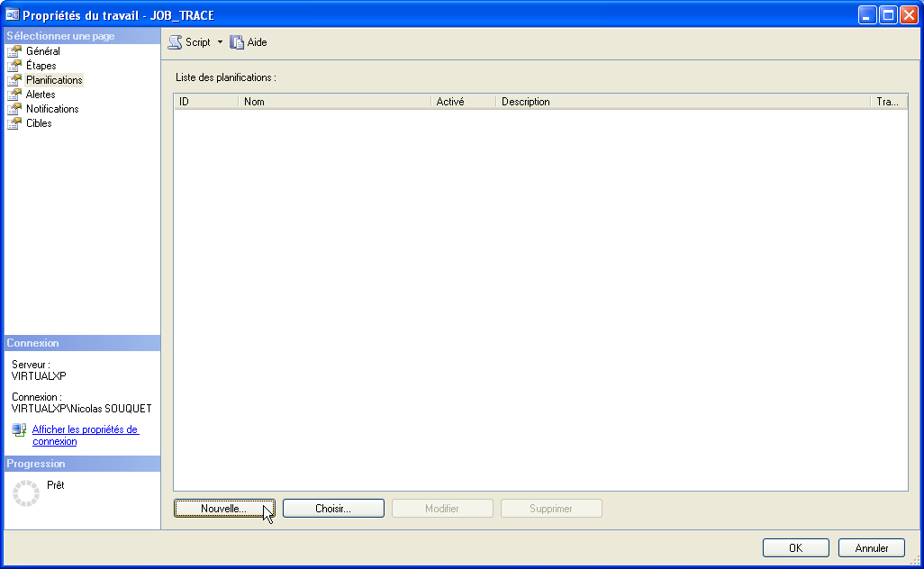Open the Général page in the sidebar
This screenshot has height=569, width=924.
pyautogui.click(x=42, y=51)
